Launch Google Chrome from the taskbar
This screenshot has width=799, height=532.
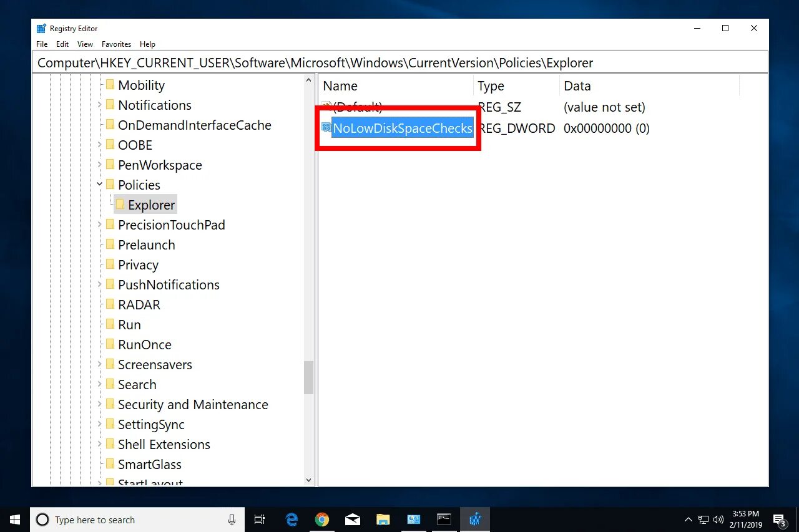coord(322,520)
